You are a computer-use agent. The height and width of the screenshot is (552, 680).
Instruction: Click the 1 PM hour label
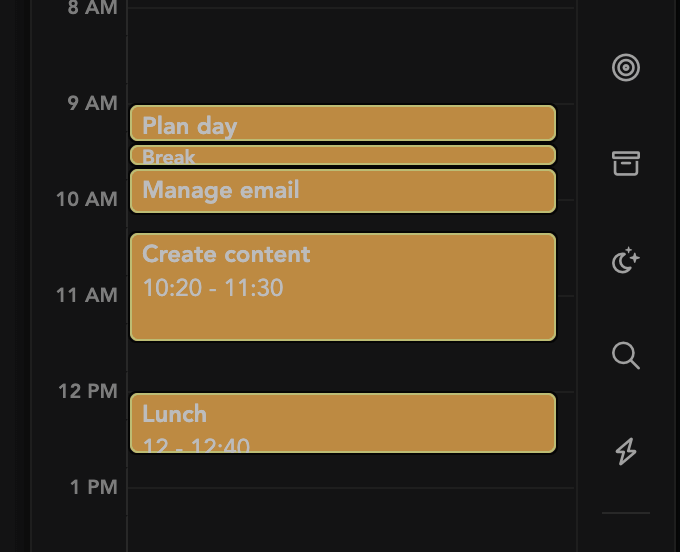[x=94, y=487]
